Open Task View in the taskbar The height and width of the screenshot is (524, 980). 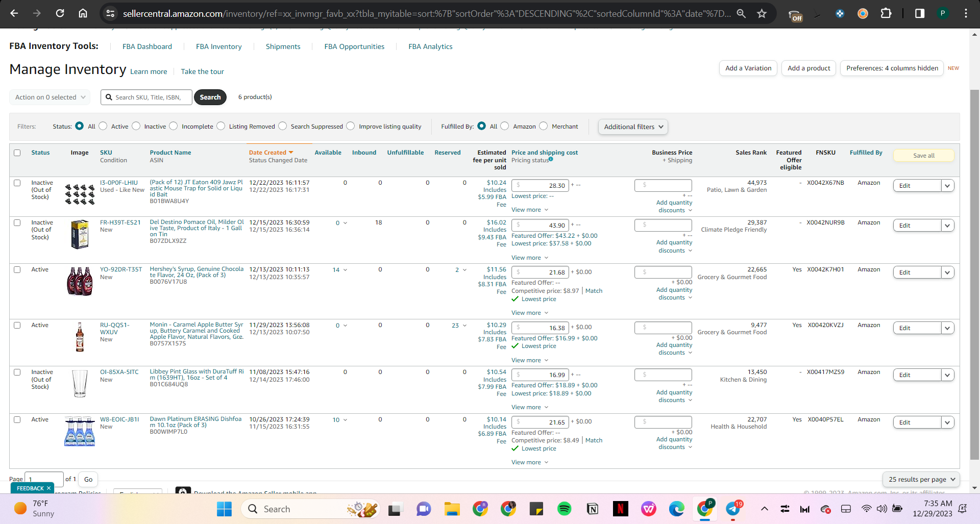tap(395, 509)
